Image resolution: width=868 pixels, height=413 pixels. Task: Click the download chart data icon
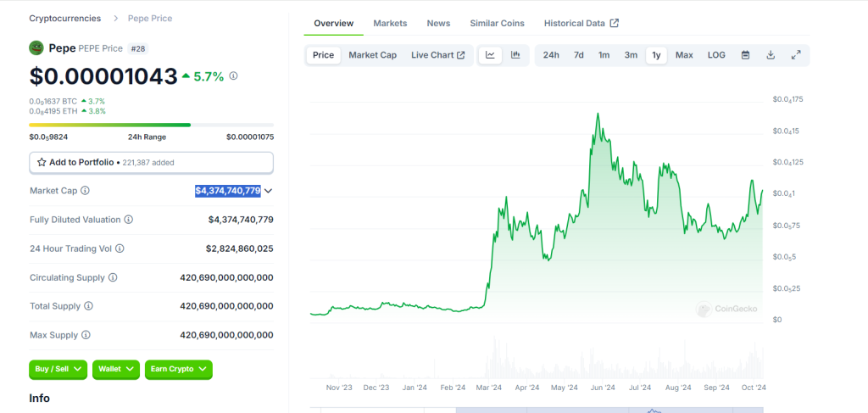point(771,55)
